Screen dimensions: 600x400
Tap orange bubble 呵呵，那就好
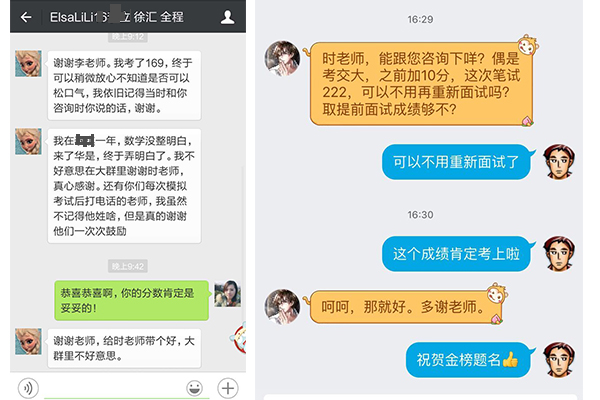tap(406, 307)
